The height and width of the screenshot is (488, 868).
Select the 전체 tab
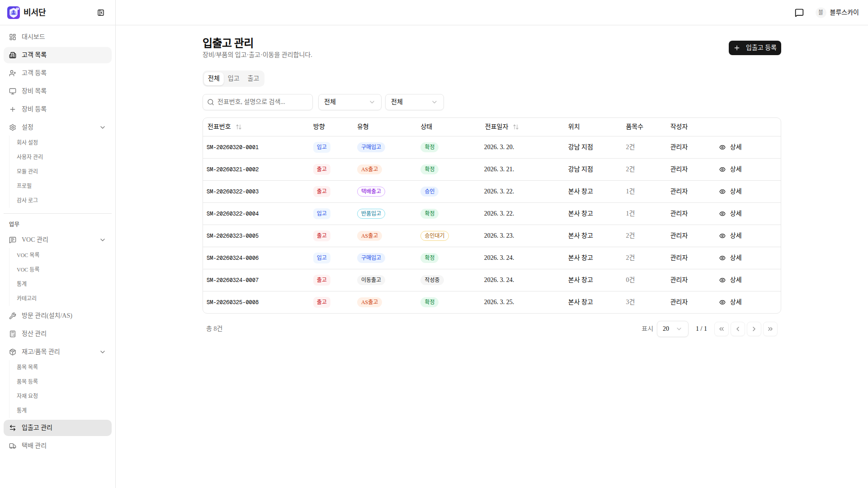click(x=214, y=79)
